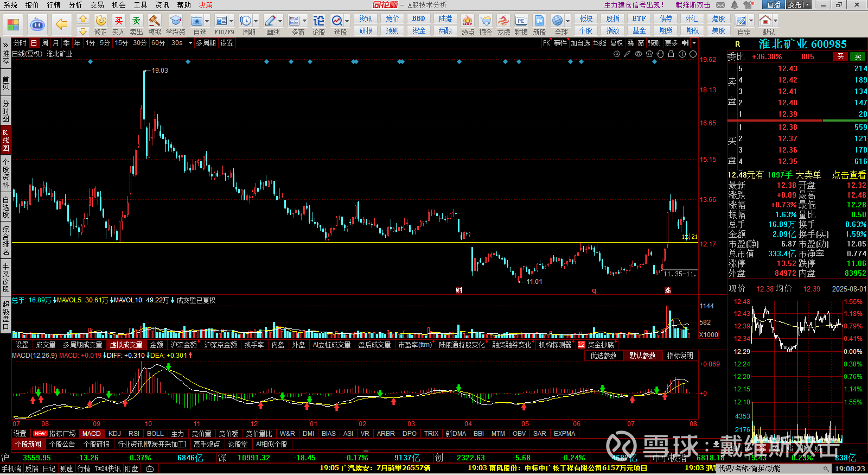The height and width of the screenshot is (475, 868).
Task: Click the 加自选 add to favorites button
Action: 580,43
